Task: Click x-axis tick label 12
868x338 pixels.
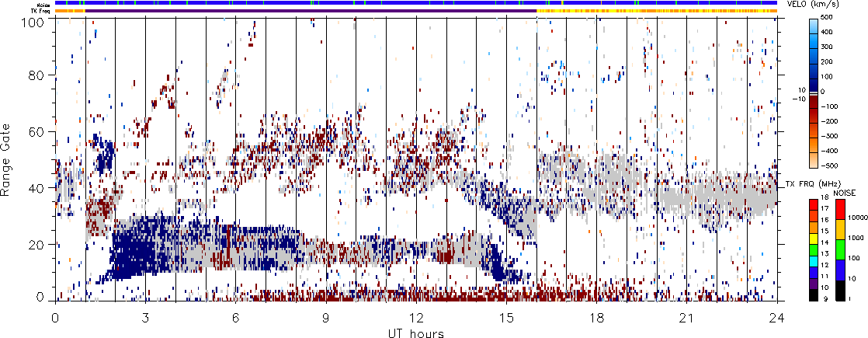Action: (416, 317)
